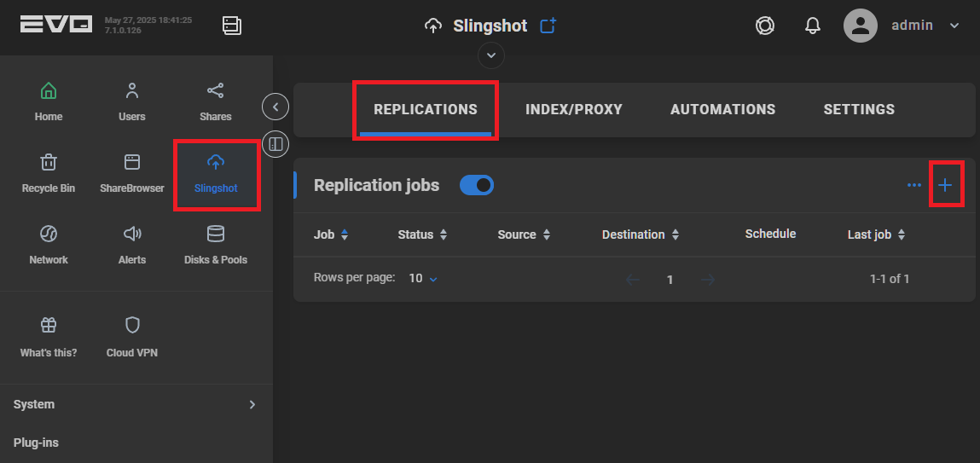Sort by the Last job column
Viewport: 980px width, 463px height.
(876, 235)
